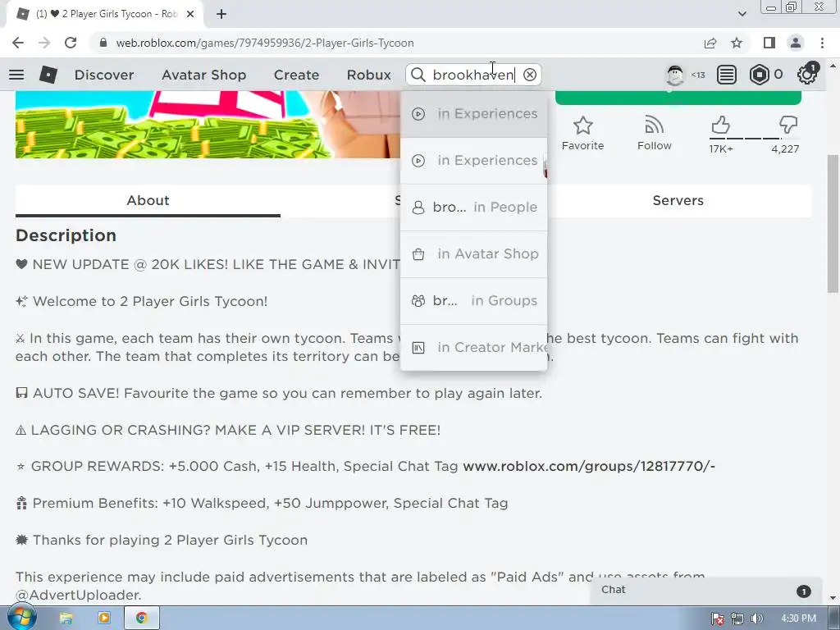The image size is (840, 630).
Task: Dislike the game with thumbs down
Action: (788, 126)
